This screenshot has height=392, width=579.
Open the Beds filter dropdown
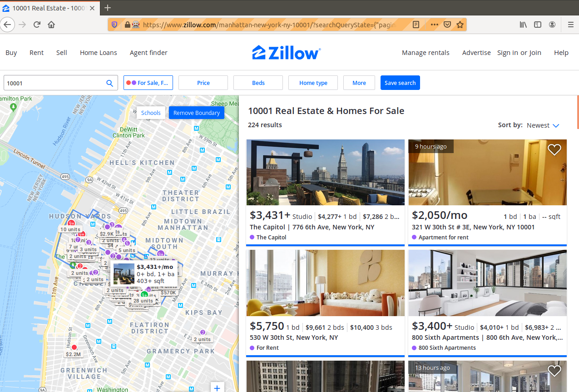[x=258, y=83]
